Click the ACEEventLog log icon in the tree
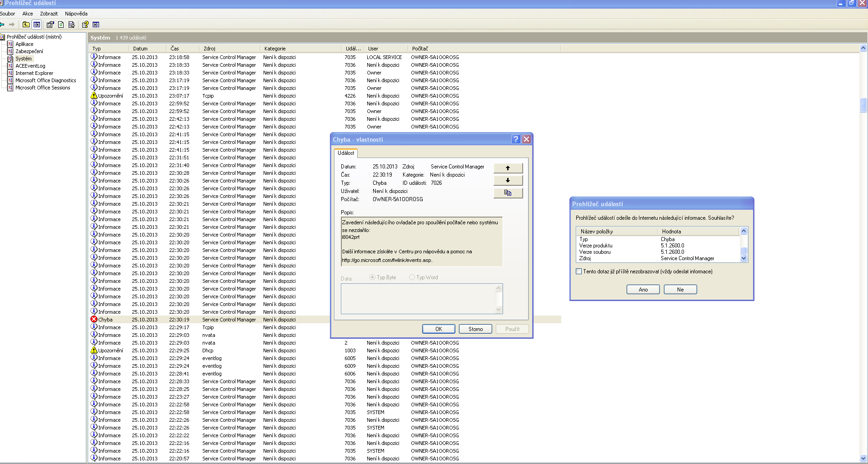 click(x=10, y=66)
